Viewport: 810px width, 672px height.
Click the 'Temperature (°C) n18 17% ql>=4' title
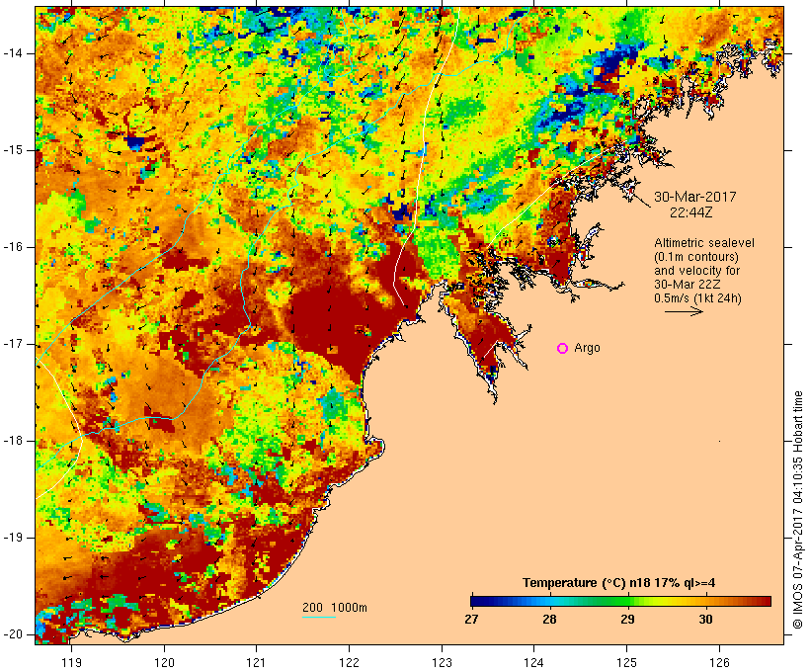(x=619, y=583)
